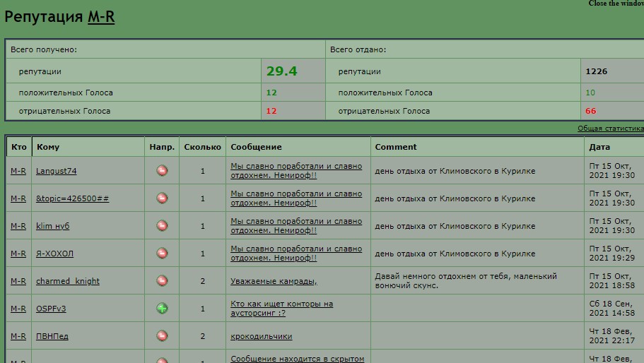Open Общая статистика link
The width and height of the screenshot is (644, 363).
point(611,129)
